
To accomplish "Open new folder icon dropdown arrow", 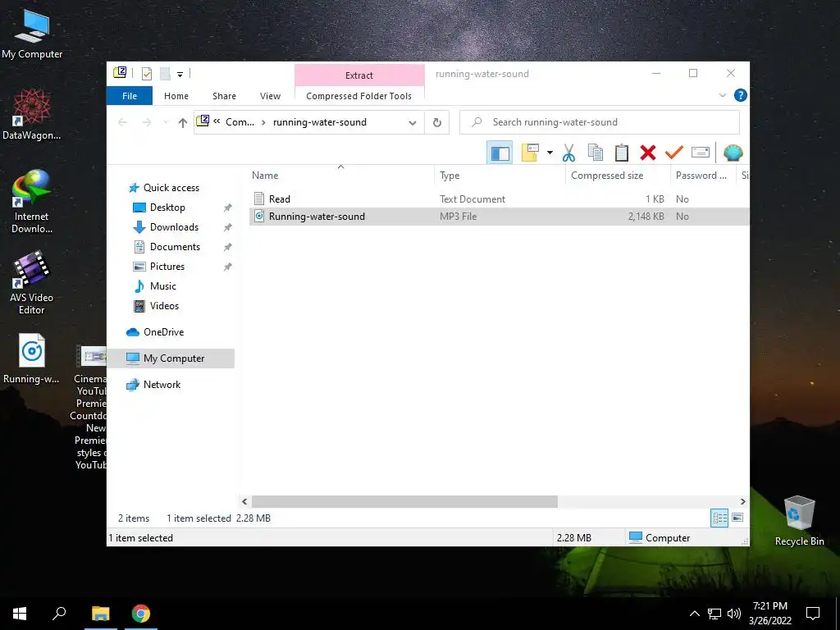I will [550, 153].
